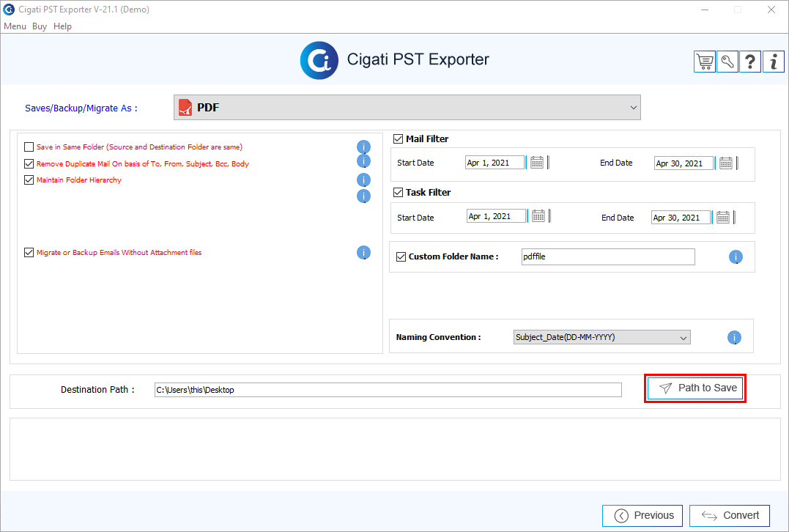Viewport: 789px width, 532px height.
Task: Open the Buy menu
Action: tap(40, 26)
